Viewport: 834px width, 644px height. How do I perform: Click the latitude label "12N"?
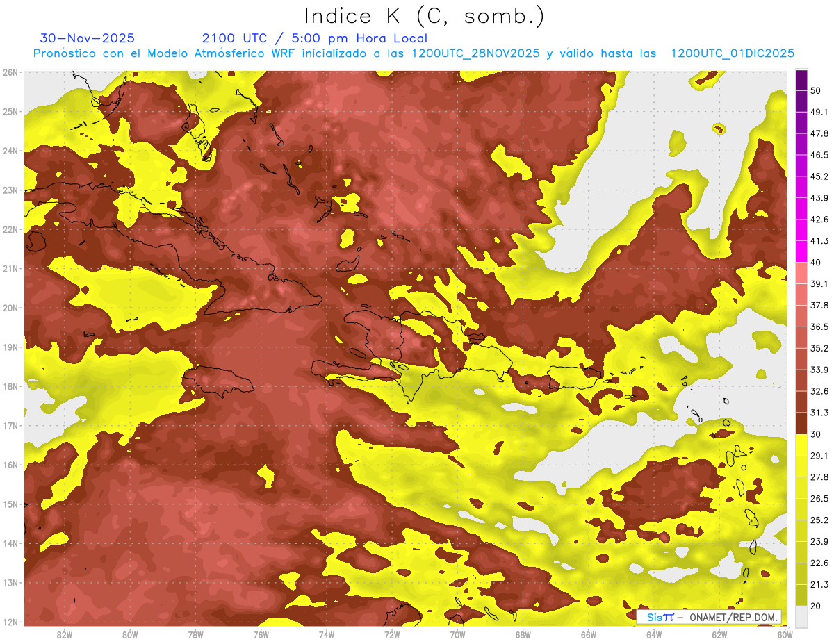pos(10,622)
